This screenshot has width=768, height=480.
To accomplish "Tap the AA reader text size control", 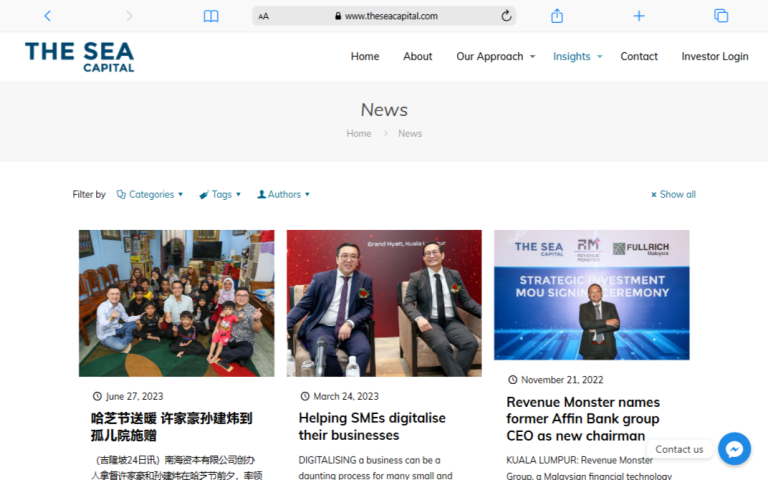I will [x=264, y=16].
